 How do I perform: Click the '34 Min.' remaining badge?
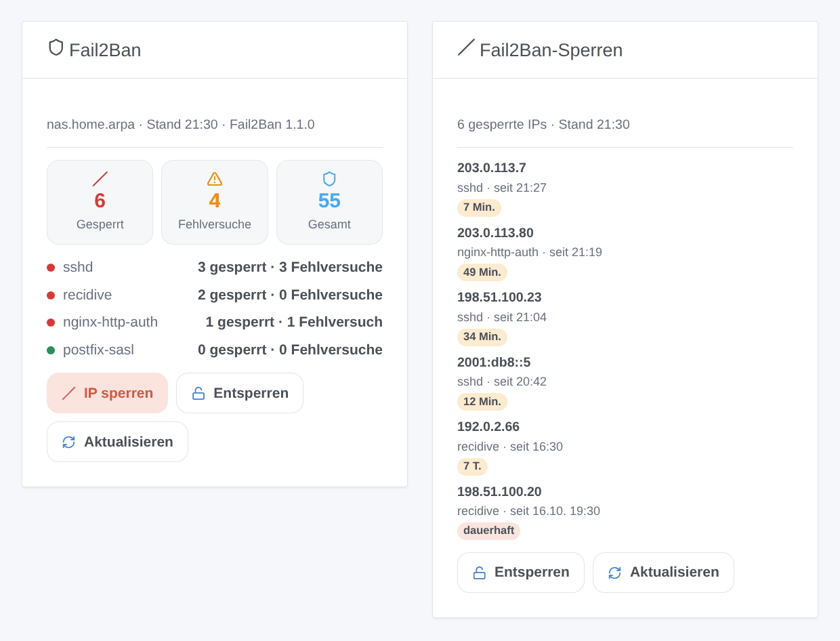coord(482,337)
